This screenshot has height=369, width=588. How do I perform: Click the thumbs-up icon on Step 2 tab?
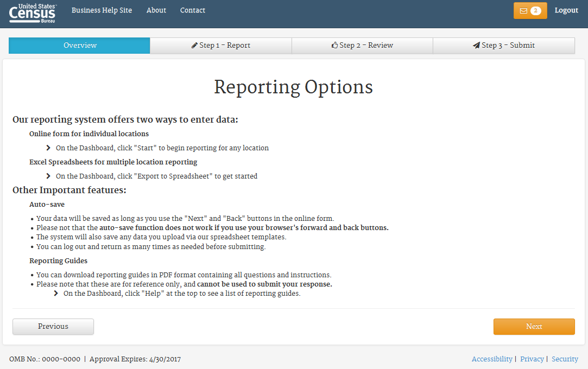[x=334, y=46]
